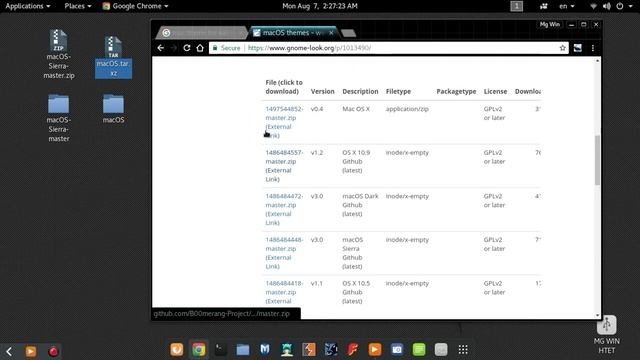Switch to the first Chrome tab
Screen dimensions: 640x360
coord(202,33)
